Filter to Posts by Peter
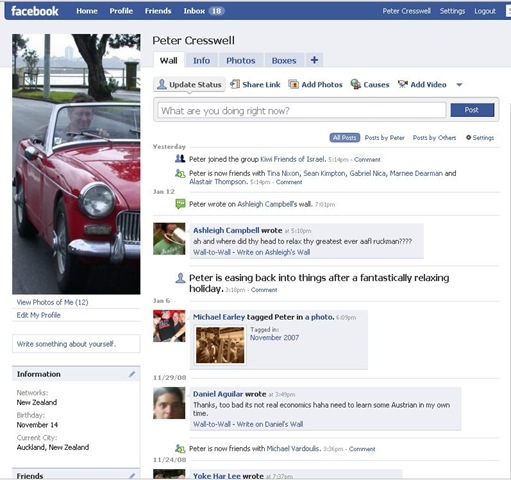 coord(384,138)
